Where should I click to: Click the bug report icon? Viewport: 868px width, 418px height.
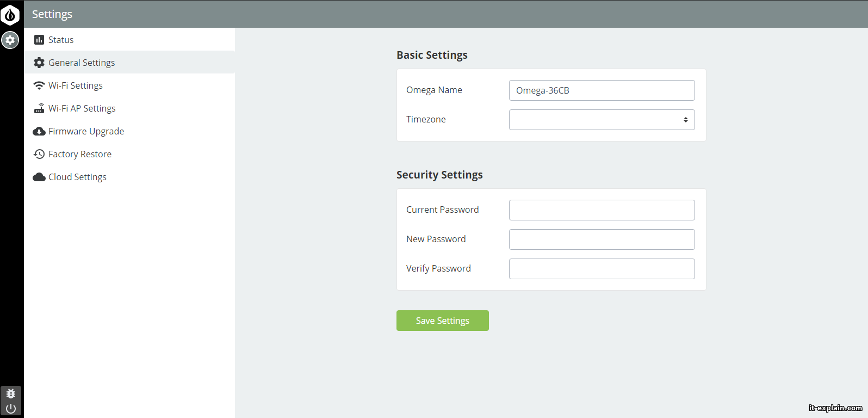click(11, 394)
